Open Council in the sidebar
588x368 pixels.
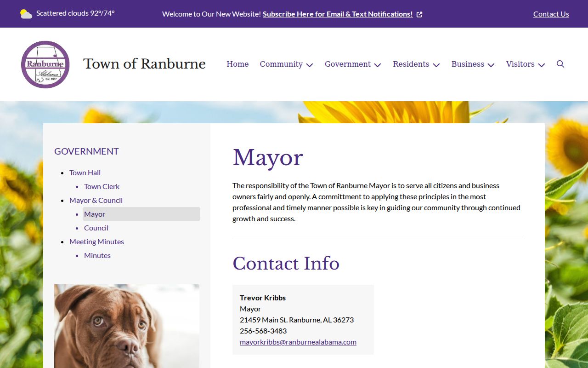pos(96,228)
